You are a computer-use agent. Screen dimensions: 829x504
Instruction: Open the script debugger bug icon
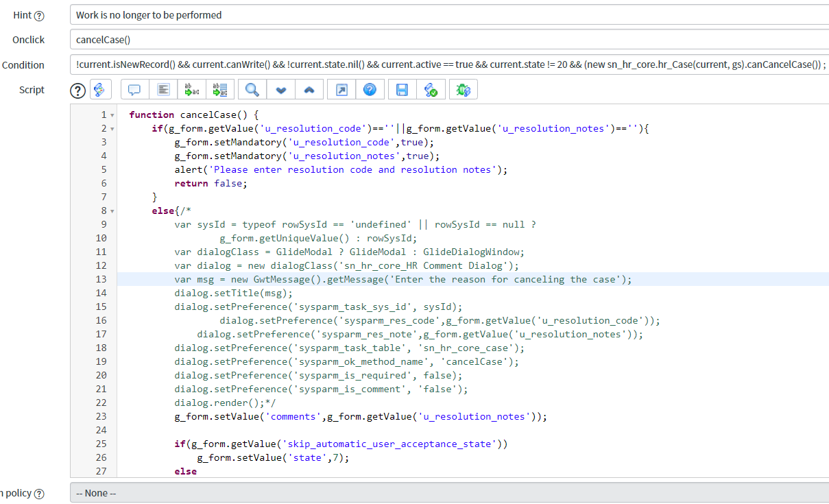coord(464,90)
